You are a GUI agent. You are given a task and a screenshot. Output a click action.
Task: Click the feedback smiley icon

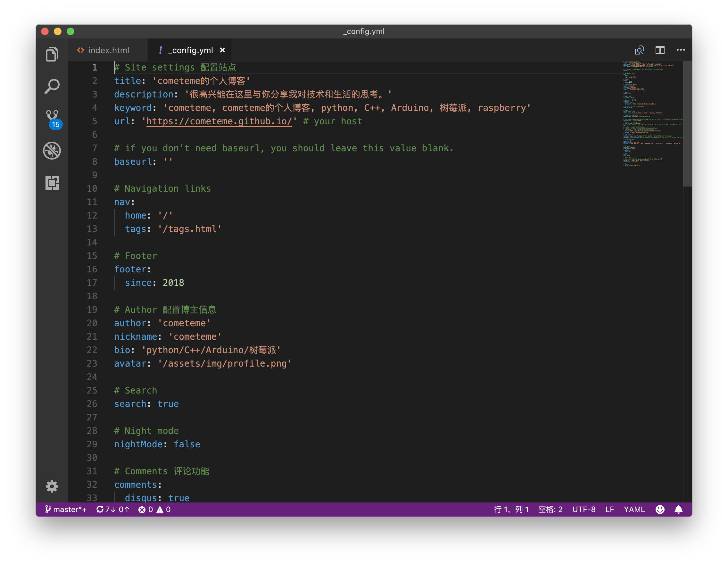pyautogui.click(x=660, y=509)
